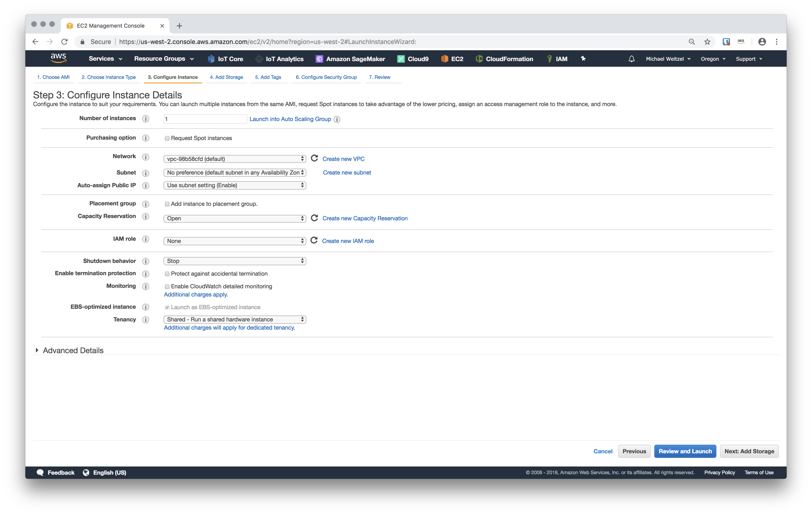Show info for Network
Viewport: 812px width, 515px height.
click(x=146, y=157)
